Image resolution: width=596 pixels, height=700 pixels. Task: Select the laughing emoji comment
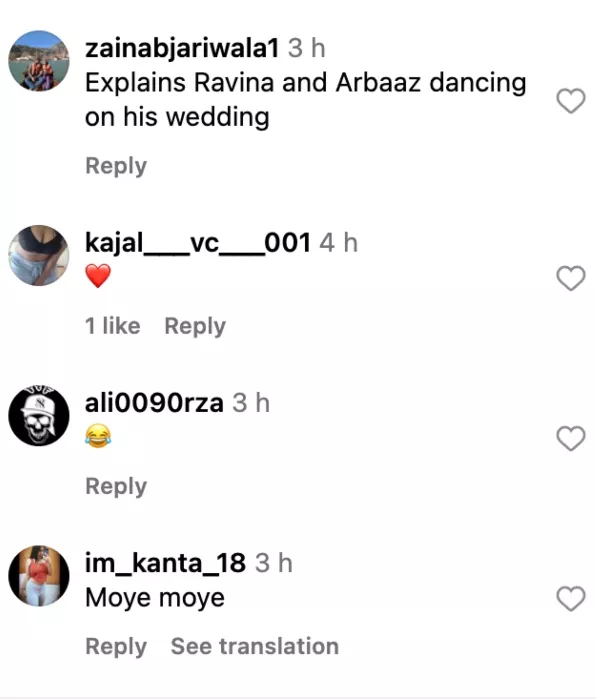click(x=98, y=436)
